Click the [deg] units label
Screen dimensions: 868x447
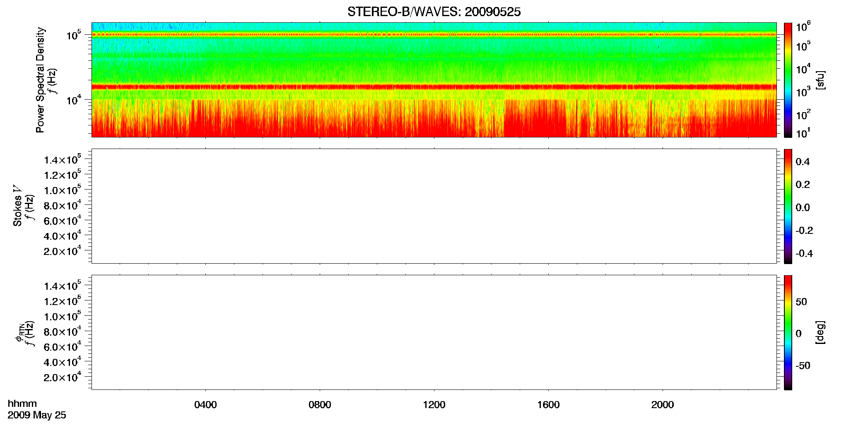[x=820, y=332]
